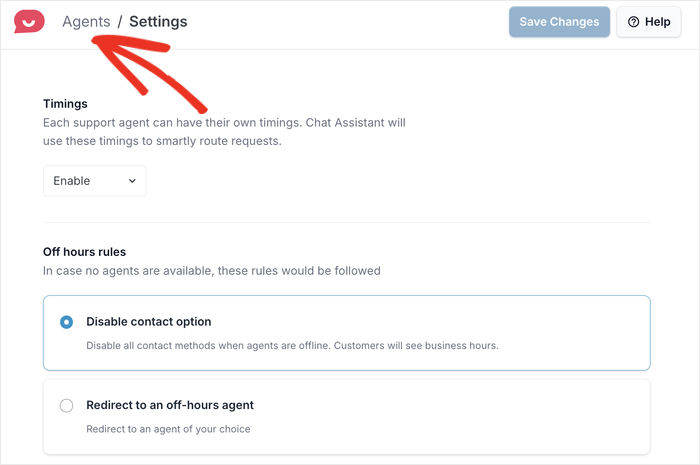Image resolution: width=700 pixels, height=465 pixels.
Task: Click the Off hours rules heading
Action: [84, 252]
